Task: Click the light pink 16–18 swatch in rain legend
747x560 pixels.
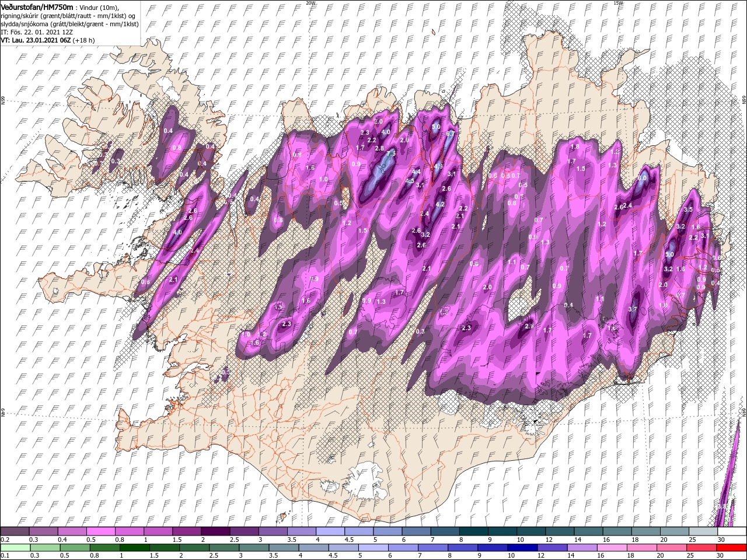Action: pos(611,548)
